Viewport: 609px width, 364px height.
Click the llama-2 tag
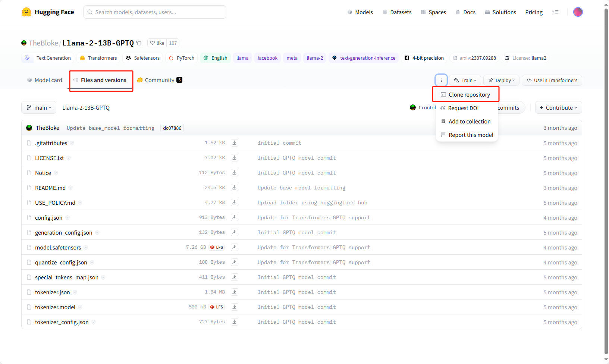point(315,58)
